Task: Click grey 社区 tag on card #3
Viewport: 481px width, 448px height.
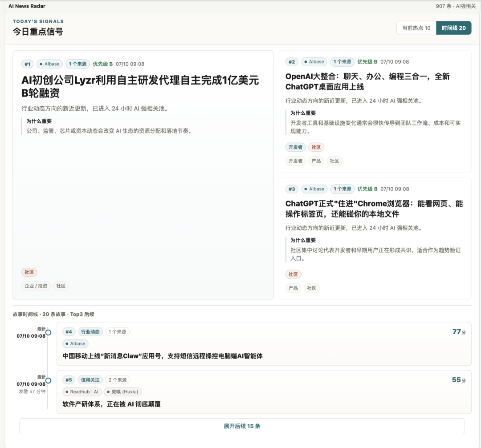Action: 312,288
